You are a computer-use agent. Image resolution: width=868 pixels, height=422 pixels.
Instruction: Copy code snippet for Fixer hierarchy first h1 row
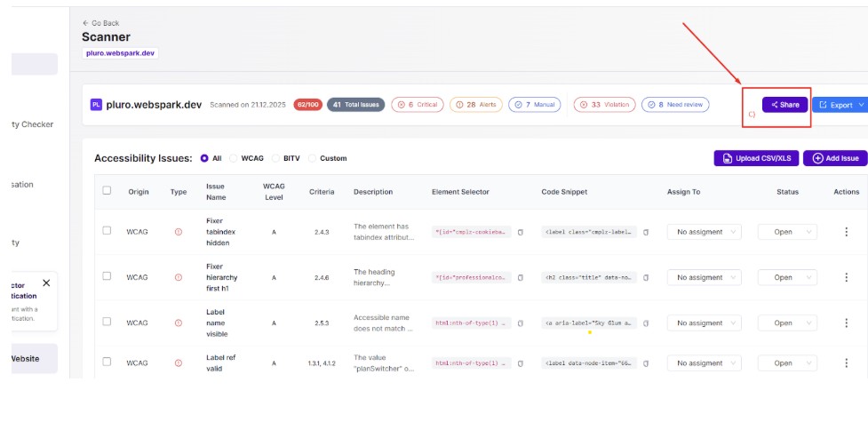[x=646, y=277]
